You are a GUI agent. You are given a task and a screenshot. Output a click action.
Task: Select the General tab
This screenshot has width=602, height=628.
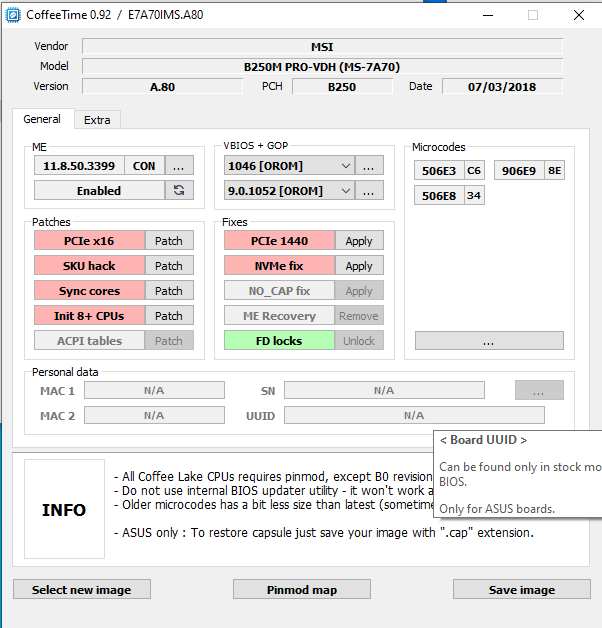point(42,119)
